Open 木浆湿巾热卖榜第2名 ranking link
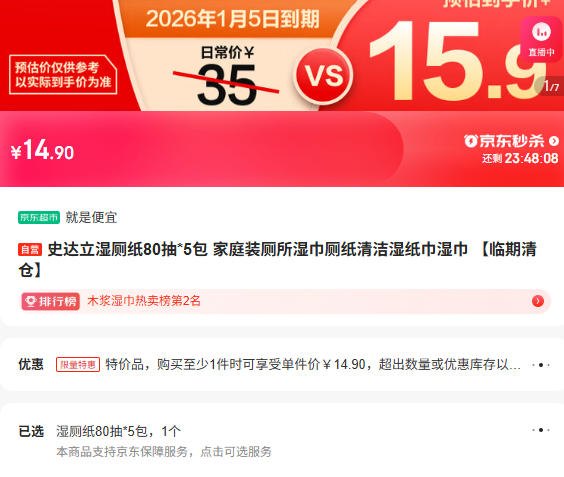 coord(144,301)
